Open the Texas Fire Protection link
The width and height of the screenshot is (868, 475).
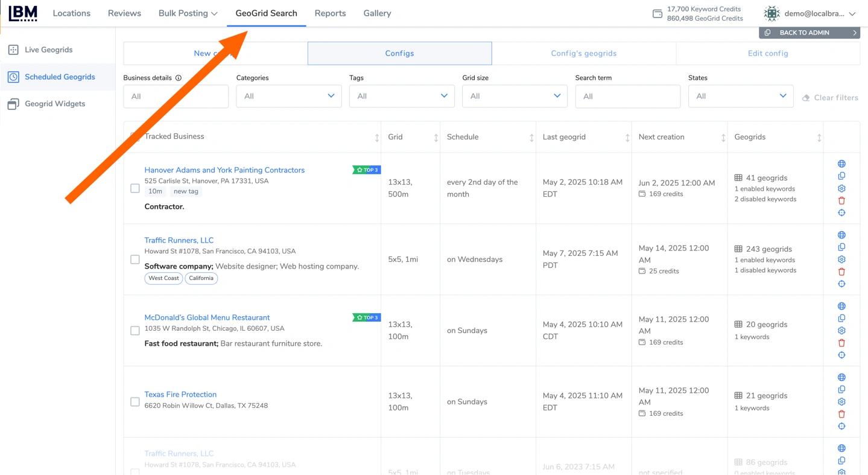pyautogui.click(x=180, y=395)
